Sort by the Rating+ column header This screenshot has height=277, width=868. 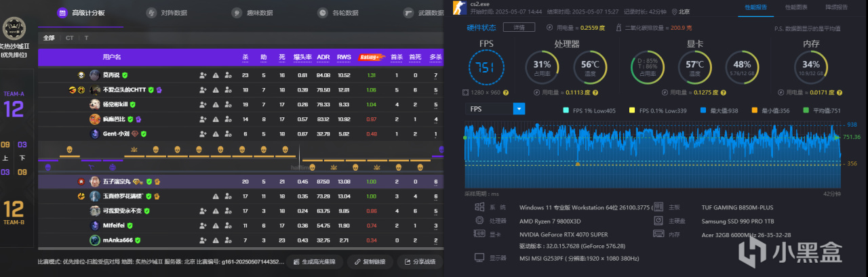371,57
